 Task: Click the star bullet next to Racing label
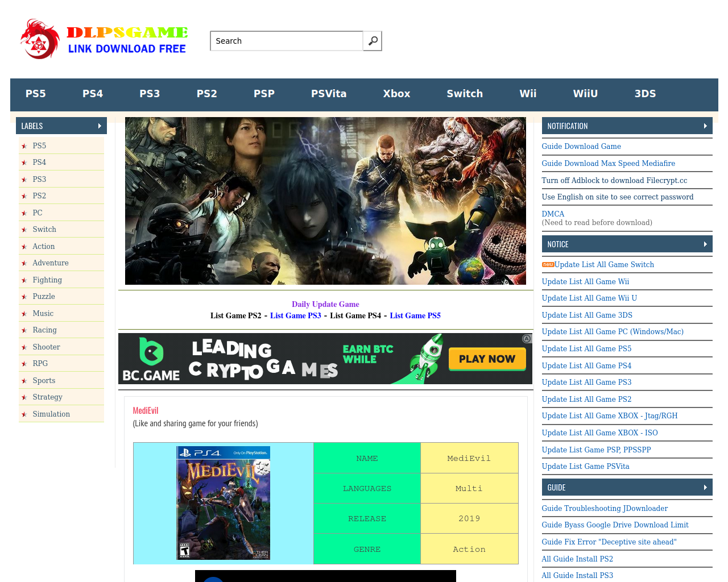(24, 330)
